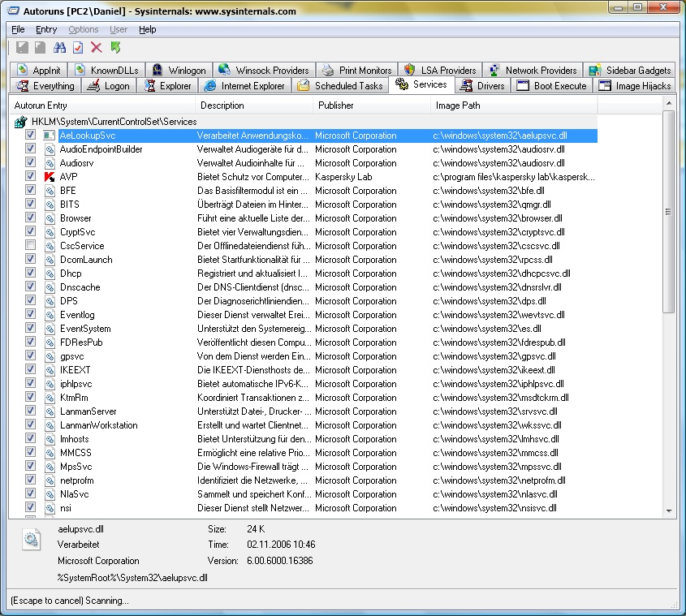
Task: Select the Internet Explorer tab
Action: (244, 86)
